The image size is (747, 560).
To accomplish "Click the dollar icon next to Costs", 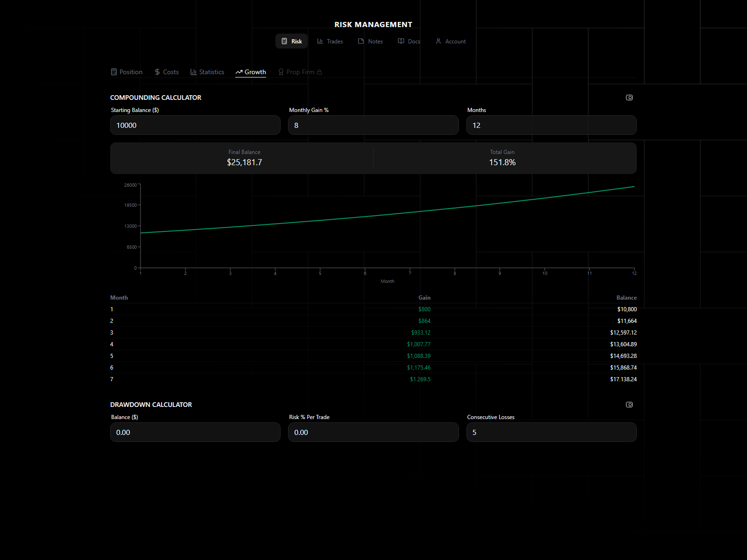I will (x=156, y=72).
